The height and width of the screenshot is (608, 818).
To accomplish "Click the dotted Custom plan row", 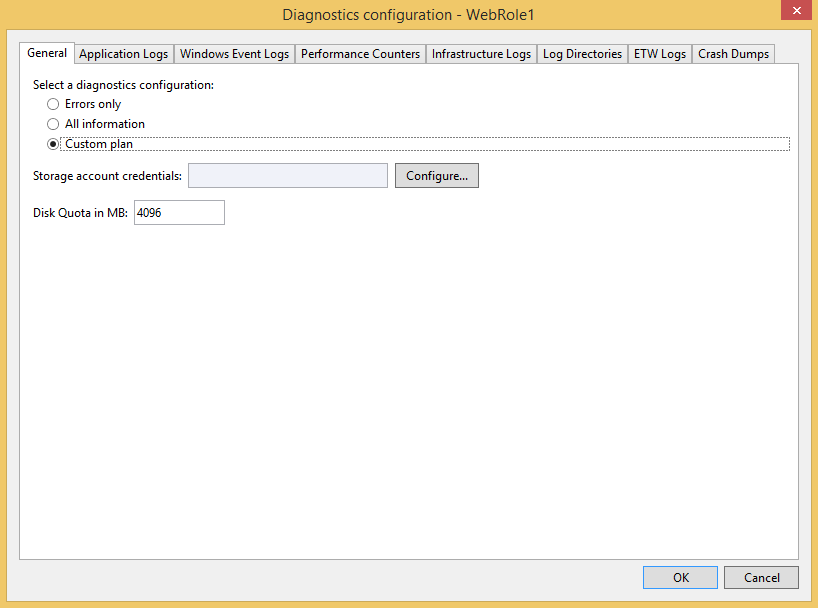I will click(400, 144).
